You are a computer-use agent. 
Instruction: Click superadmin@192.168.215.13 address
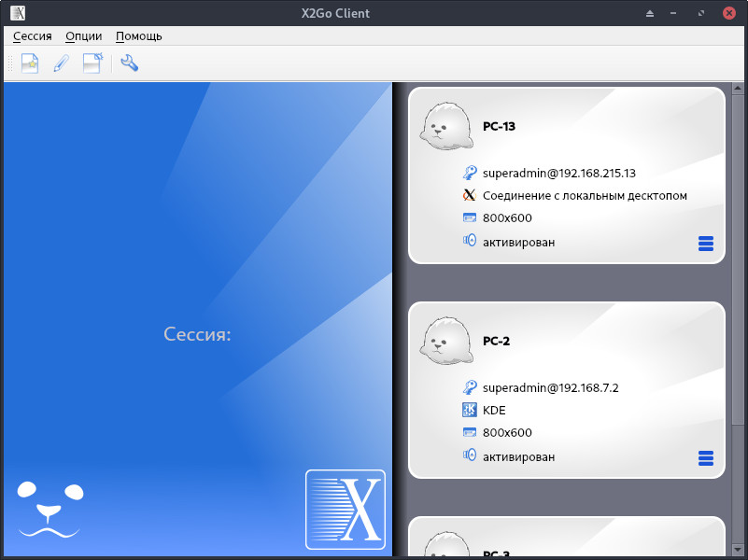pos(559,173)
